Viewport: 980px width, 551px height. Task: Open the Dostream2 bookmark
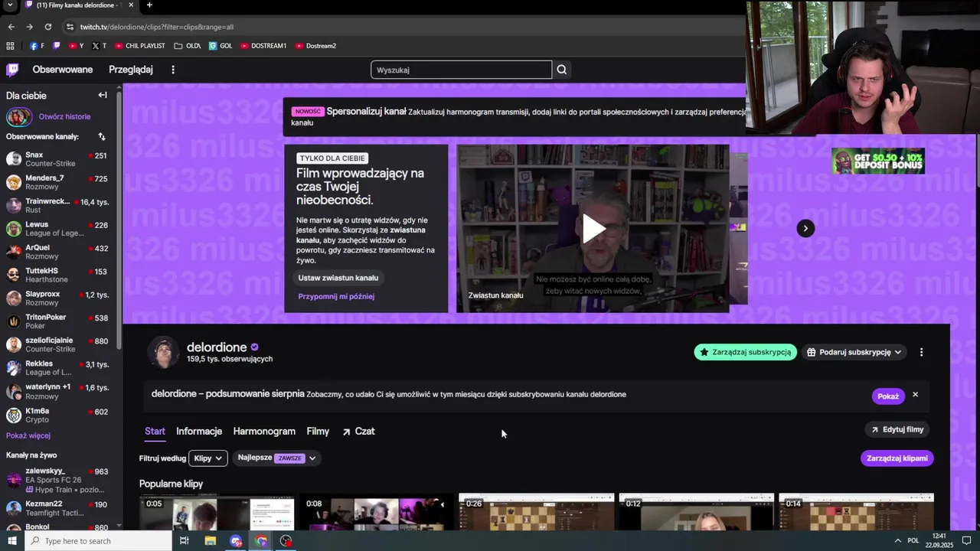click(x=315, y=46)
